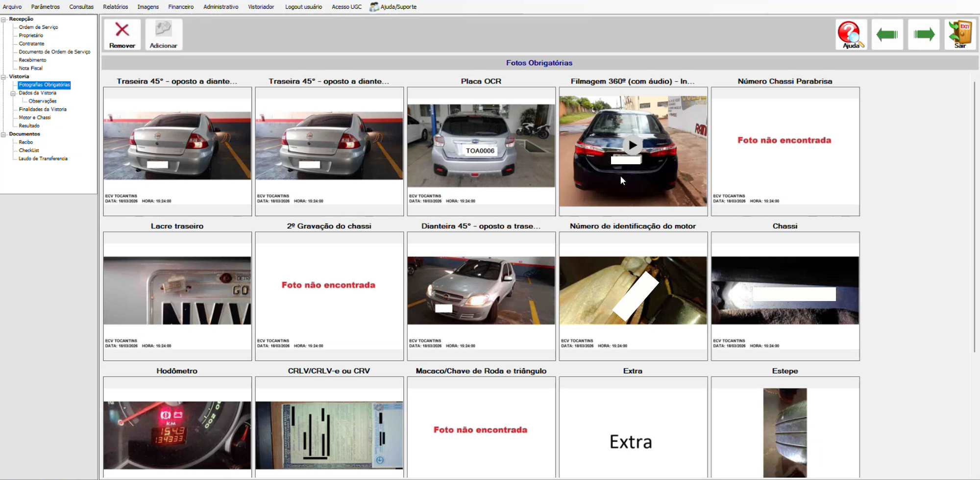Screen dimensions: 980x480
Task: Select Nota Fiscal tree item
Action: [x=30, y=68]
